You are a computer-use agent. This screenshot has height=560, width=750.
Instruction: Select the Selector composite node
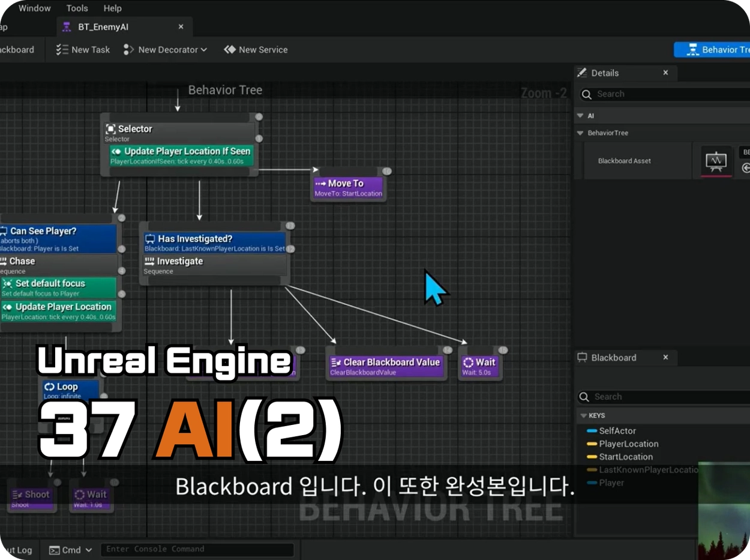[179, 133]
